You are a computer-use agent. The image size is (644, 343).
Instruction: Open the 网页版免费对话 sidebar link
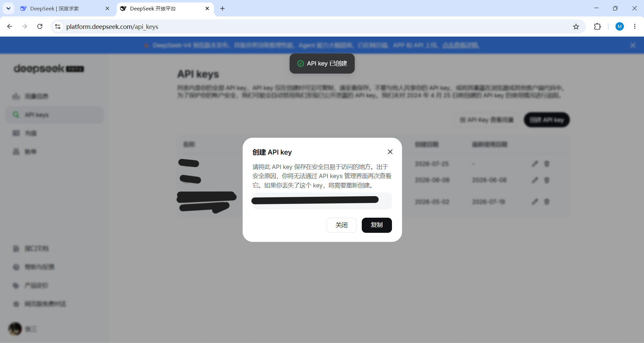tap(55, 304)
